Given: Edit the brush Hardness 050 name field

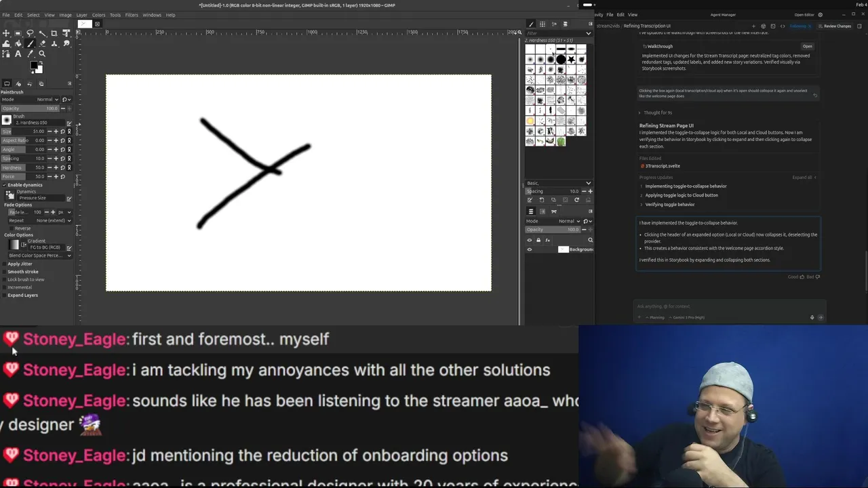Looking at the screenshot, I should click(39, 123).
